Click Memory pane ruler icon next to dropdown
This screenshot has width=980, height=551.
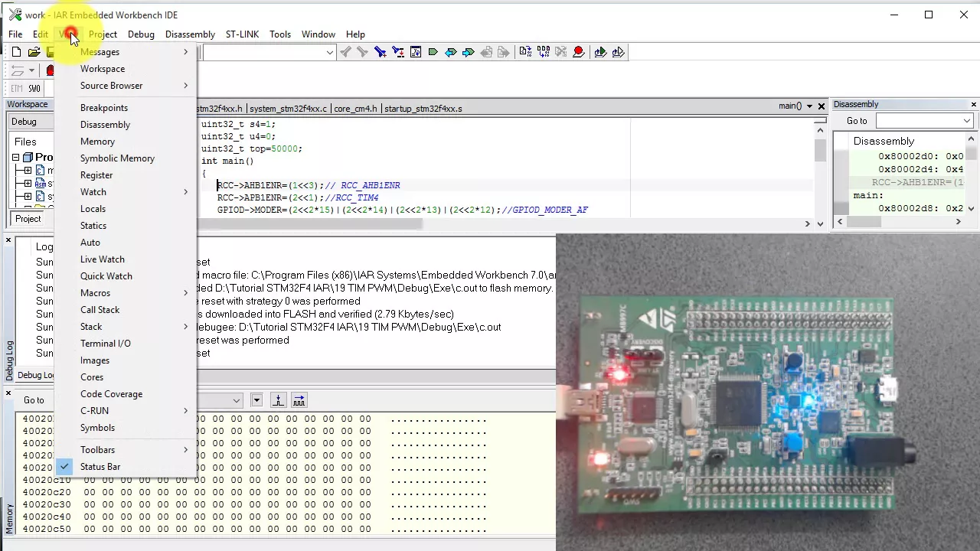pos(279,400)
